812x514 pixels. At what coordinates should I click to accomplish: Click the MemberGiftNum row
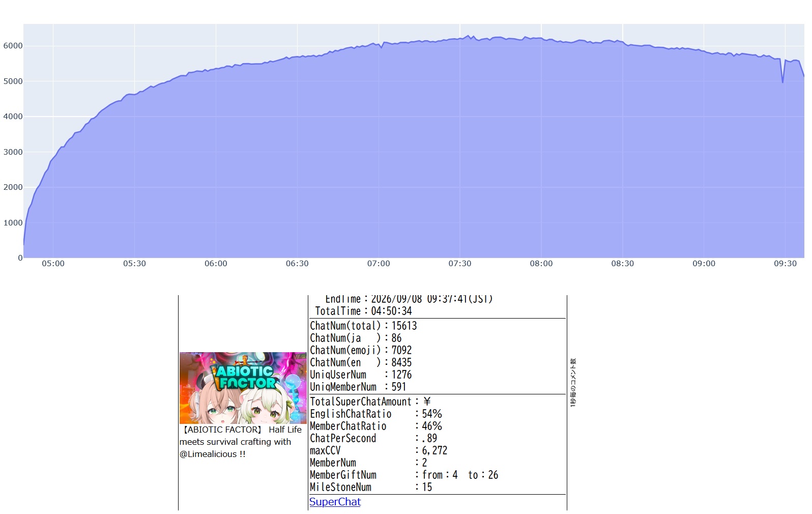tap(404, 475)
